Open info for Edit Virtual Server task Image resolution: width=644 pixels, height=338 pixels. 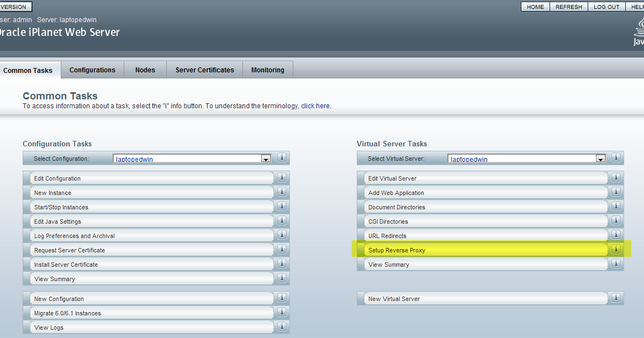pyautogui.click(x=616, y=177)
